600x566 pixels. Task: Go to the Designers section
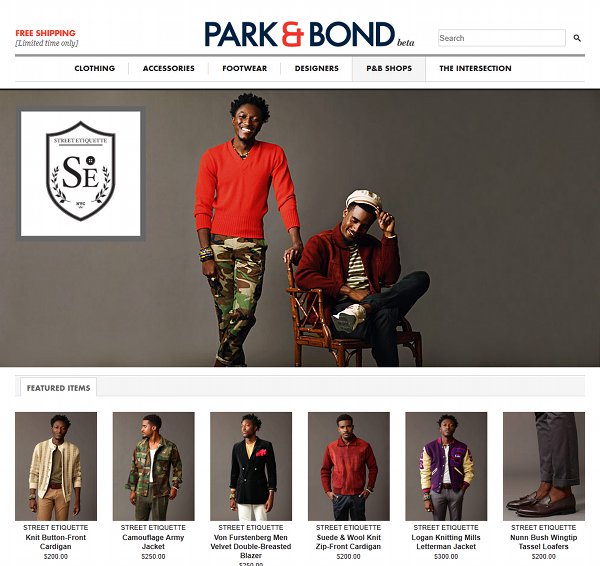pos(316,69)
